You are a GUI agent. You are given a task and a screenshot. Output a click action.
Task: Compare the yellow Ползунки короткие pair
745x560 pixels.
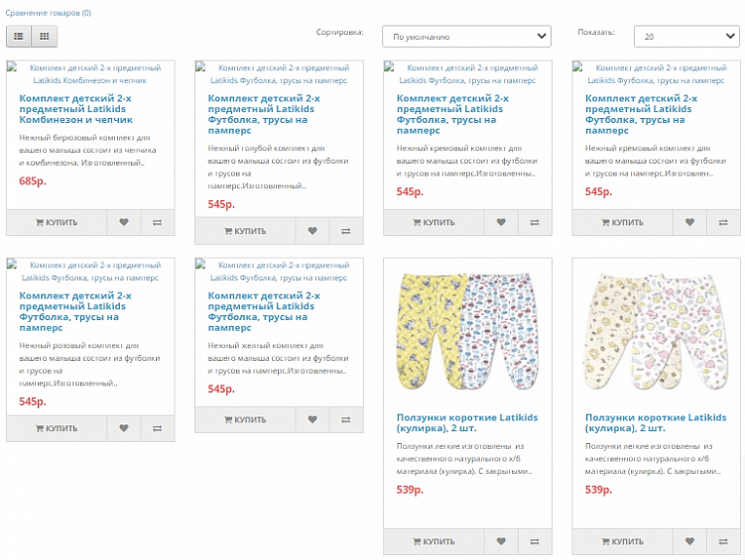pyautogui.click(x=534, y=542)
